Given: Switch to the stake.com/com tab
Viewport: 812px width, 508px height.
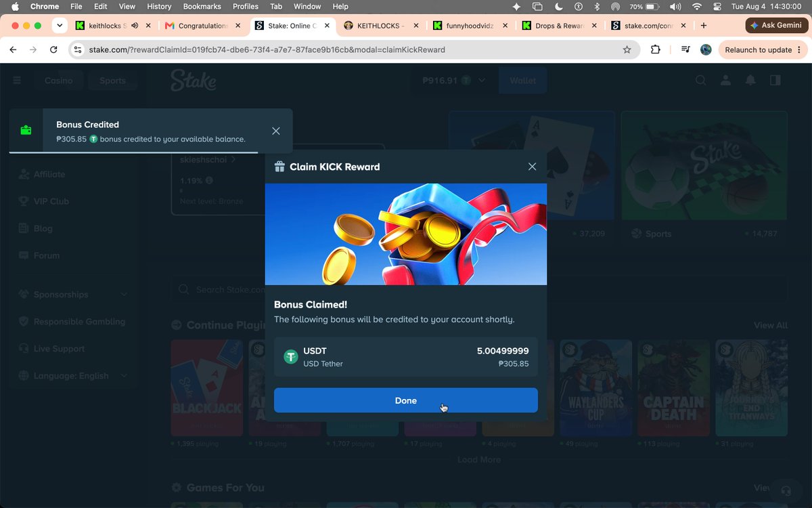Looking at the screenshot, I should coord(648,26).
